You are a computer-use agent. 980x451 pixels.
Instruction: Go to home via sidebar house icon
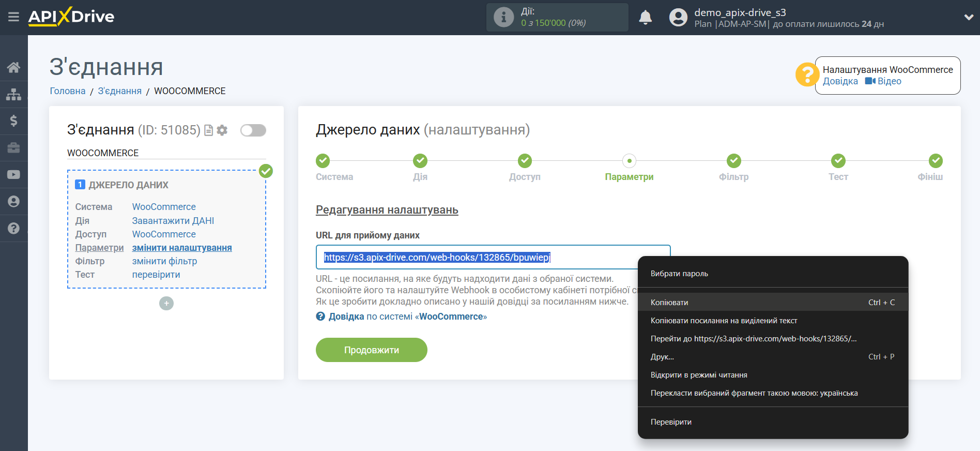(x=14, y=67)
